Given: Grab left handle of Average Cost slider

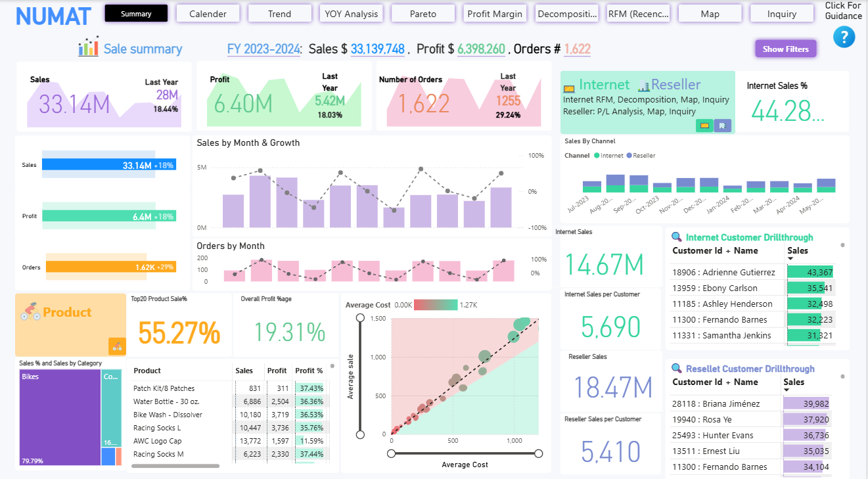Looking at the screenshot, I should tap(392, 453).
